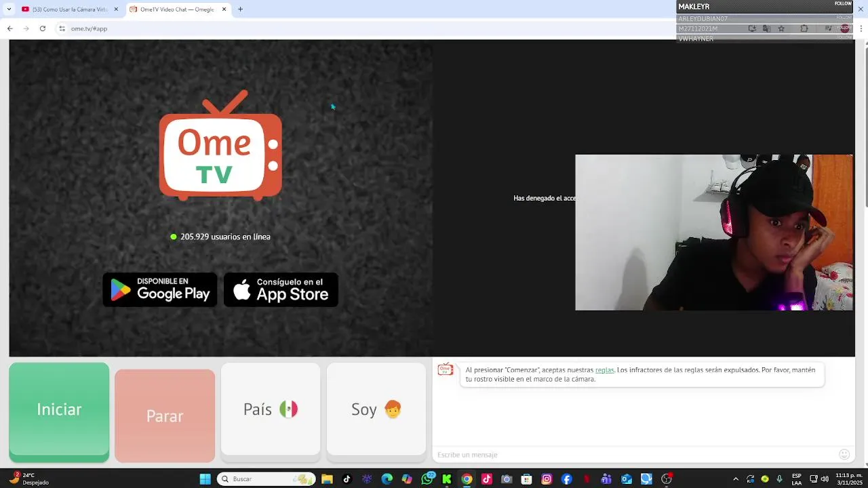Open Microsoft Store from the taskbar
This screenshot has width=868, height=488.
click(x=527, y=479)
